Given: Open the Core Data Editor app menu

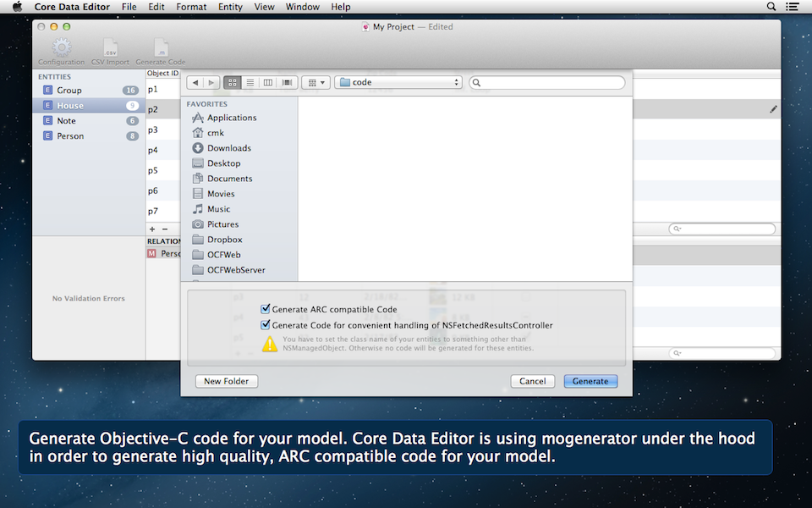Looking at the screenshot, I should point(72,7).
